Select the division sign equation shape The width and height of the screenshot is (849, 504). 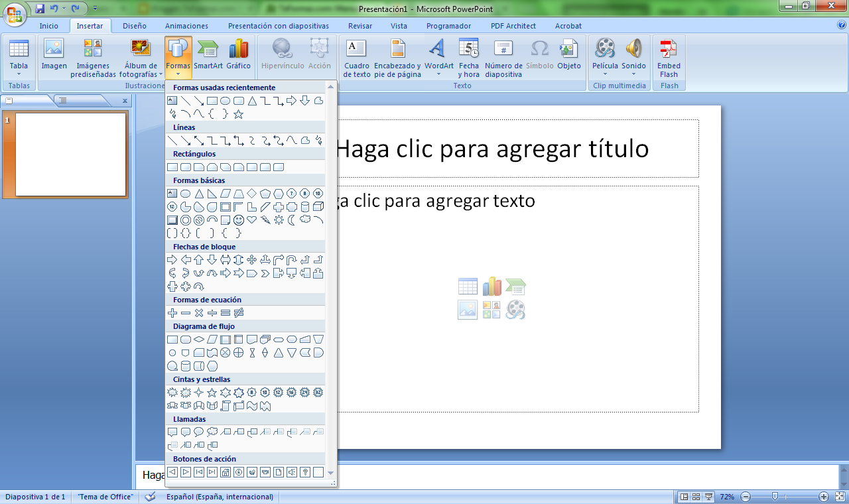coord(212,312)
